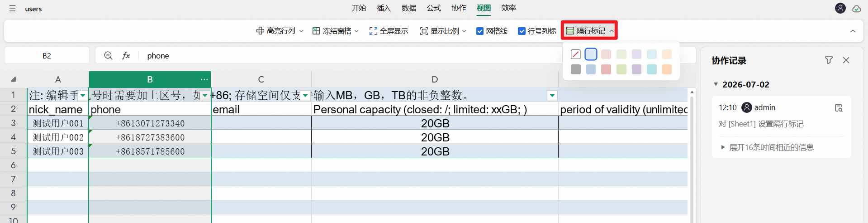This screenshot has height=223, width=868.
Task: Expand 展开16条时间相近的信息
Action: click(x=767, y=147)
